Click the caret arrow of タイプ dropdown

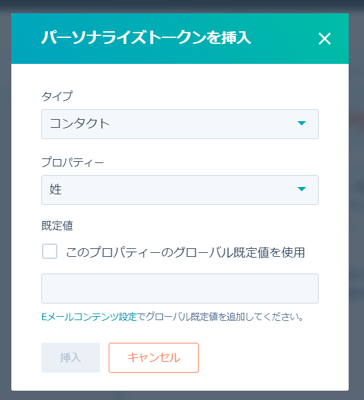tap(302, 123)
